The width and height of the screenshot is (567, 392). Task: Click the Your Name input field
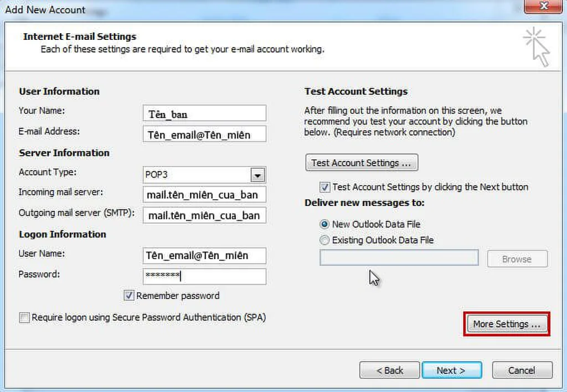(x=204, y=113)
